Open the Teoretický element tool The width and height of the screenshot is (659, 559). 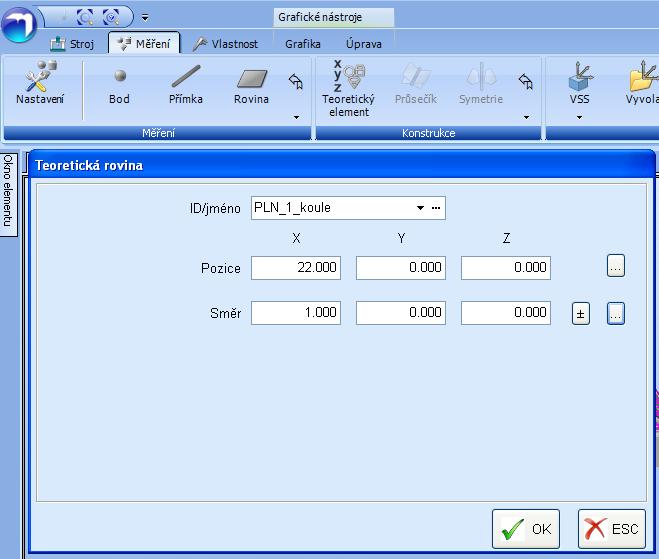(x=348, y=89)
